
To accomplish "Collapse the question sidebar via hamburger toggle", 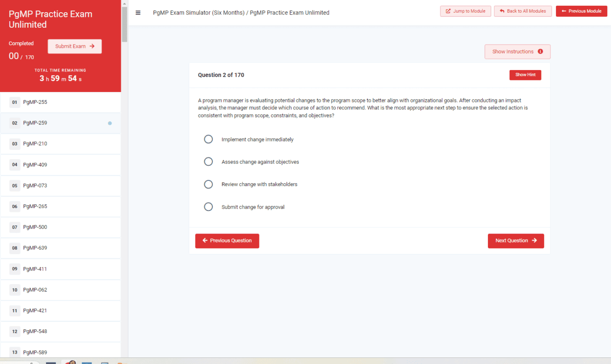I will pos(138,13).
